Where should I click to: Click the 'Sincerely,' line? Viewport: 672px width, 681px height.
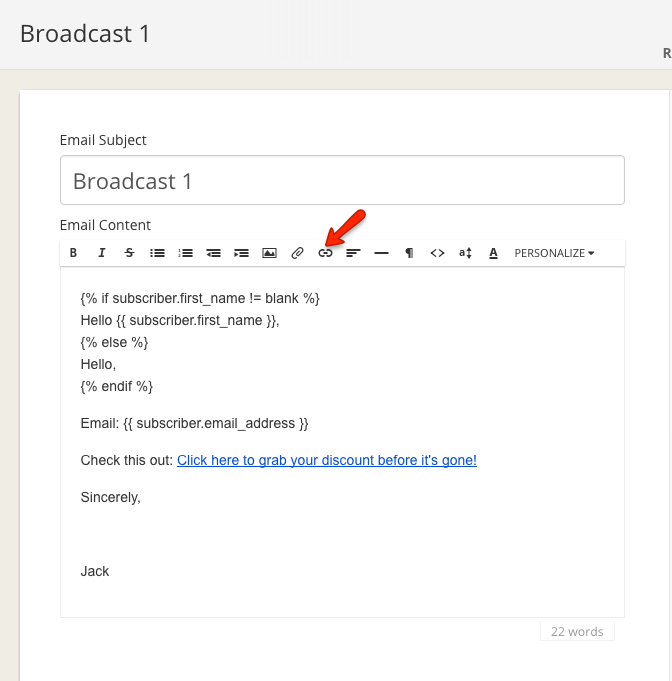(x=110, y=497)
